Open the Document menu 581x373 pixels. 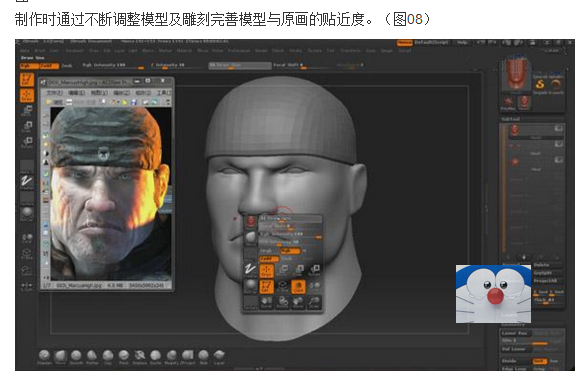tap(74, 51)
